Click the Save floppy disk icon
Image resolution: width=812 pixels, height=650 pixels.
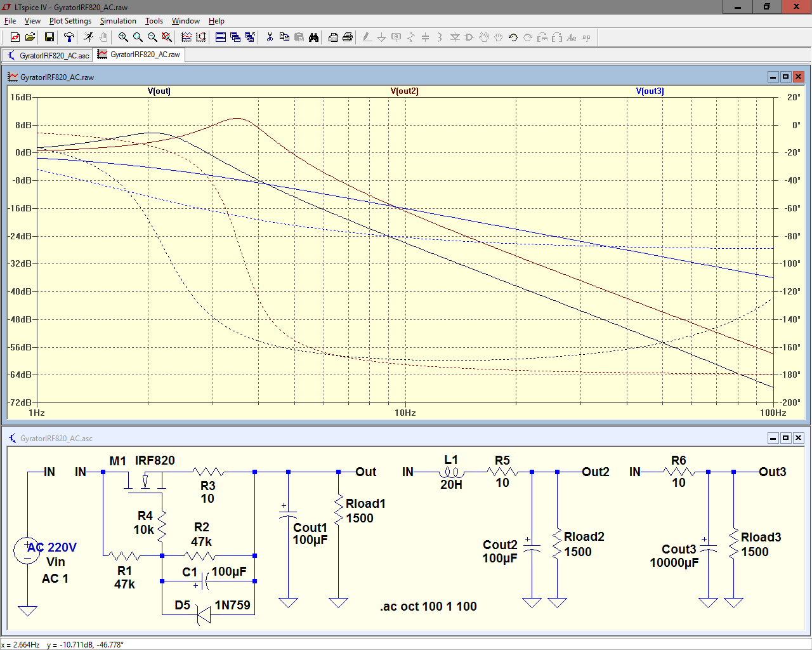(x=49, y=37)
